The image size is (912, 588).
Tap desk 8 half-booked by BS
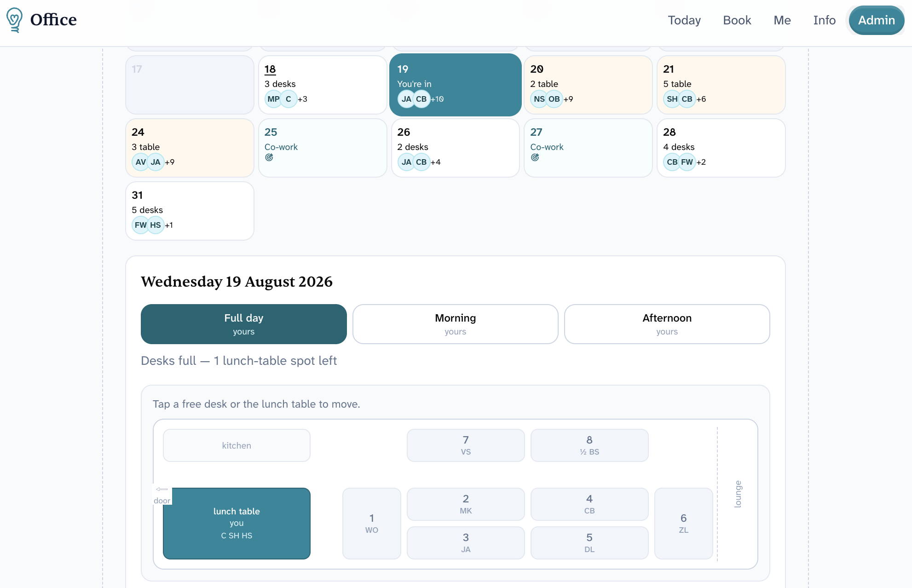tap(589, 445)
